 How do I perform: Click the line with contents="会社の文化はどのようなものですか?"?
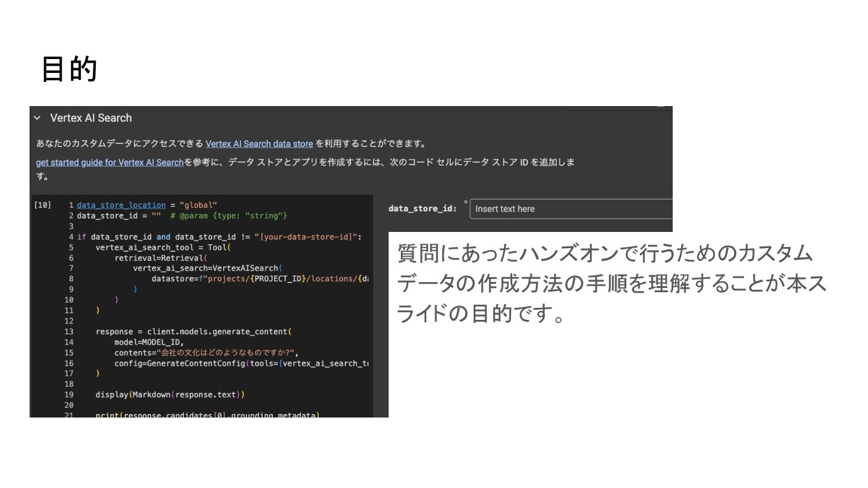207,352
